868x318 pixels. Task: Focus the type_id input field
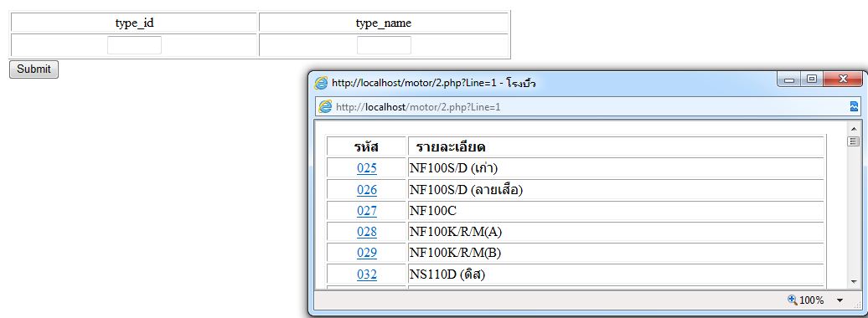click(x=135, y=45)
